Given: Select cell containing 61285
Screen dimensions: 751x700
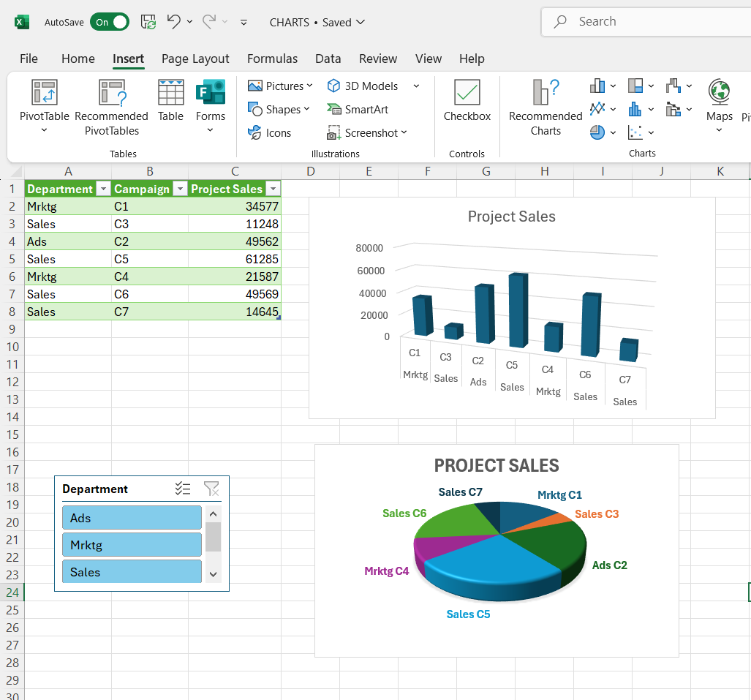Looking at the screenshot, I should [x=235, y=259].
